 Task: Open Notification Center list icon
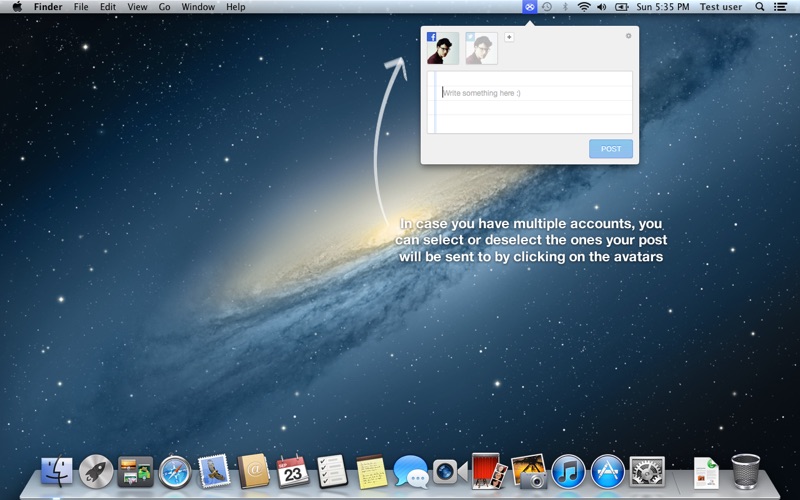click(780, 7)
